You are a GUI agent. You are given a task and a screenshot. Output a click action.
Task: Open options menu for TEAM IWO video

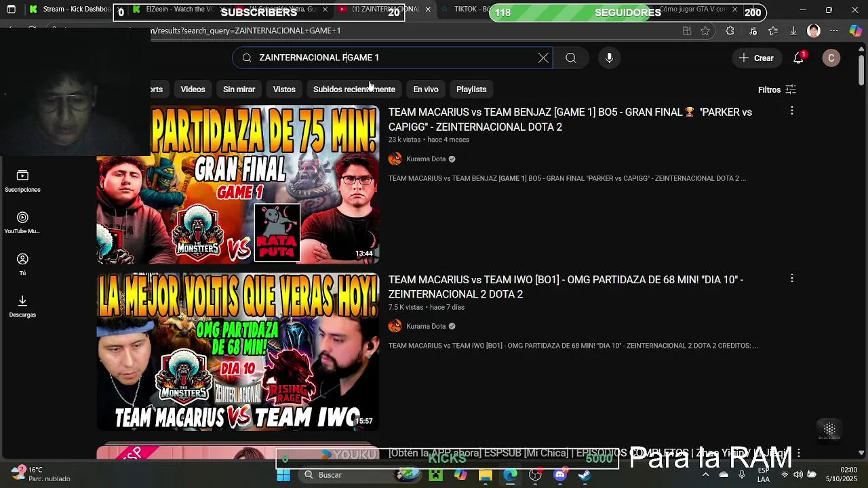(x=791, y=278)
